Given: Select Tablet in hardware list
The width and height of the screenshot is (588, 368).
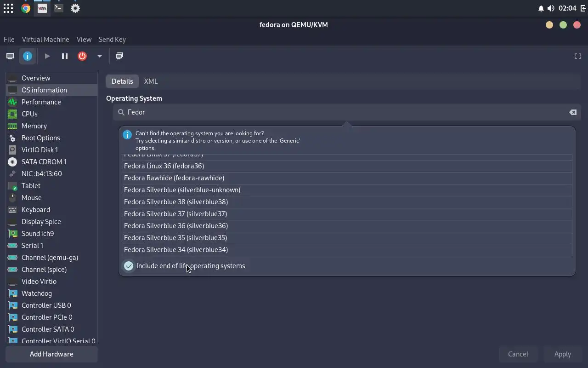Looking at the screenshot, I should 51,186.
